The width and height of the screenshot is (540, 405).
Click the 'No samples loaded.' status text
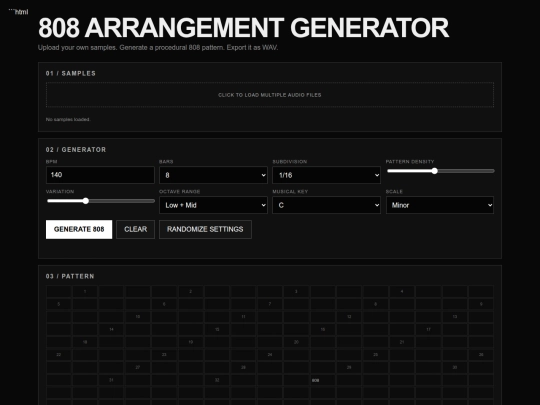click(68, 120)
